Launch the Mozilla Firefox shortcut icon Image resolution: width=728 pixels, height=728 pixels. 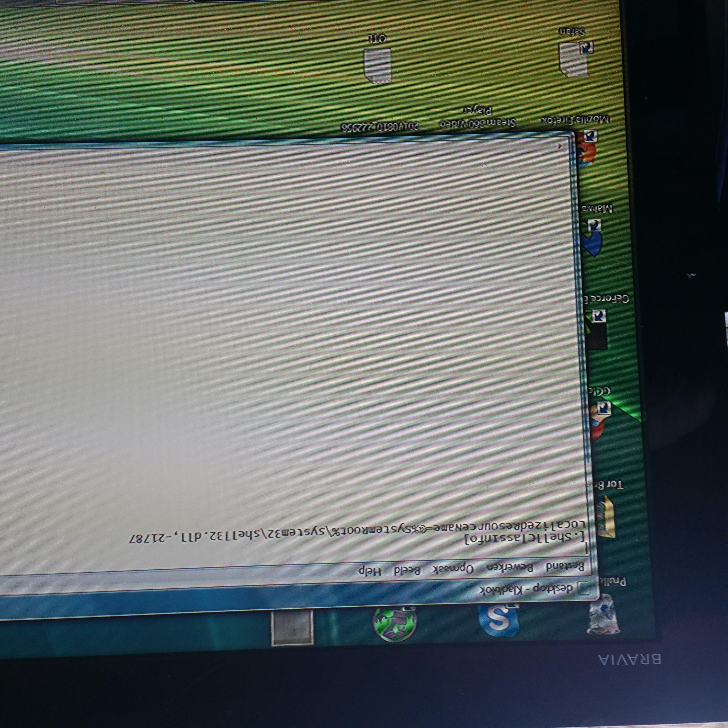[587, 149]
